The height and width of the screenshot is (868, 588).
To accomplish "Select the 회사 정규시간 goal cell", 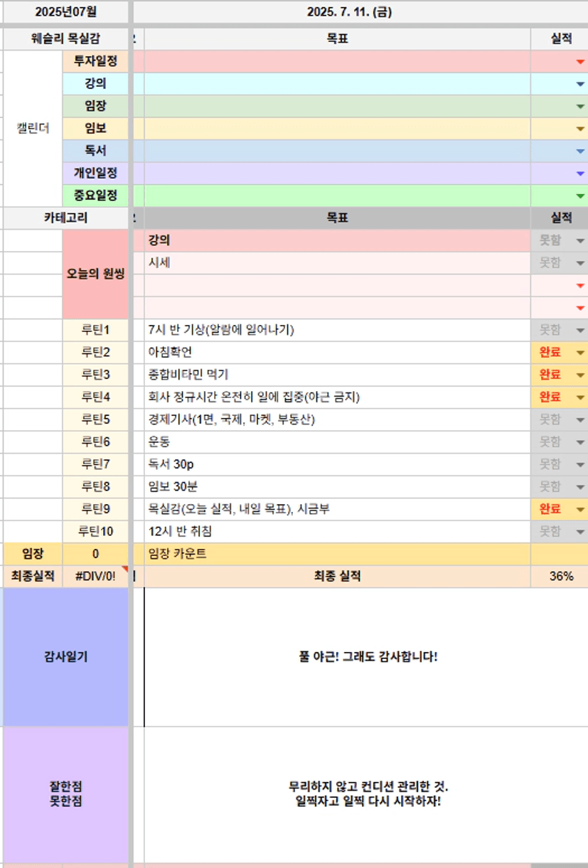I will click(337, 397).
